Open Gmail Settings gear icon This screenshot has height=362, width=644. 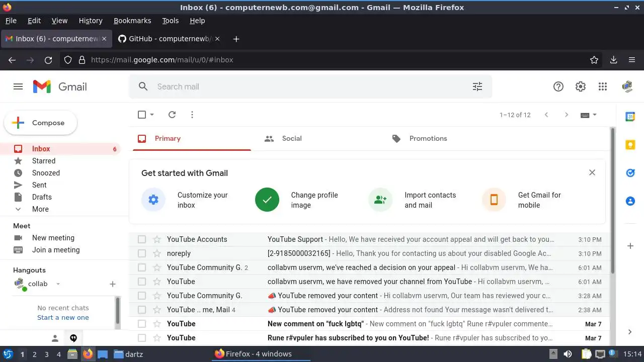(581, 86)
